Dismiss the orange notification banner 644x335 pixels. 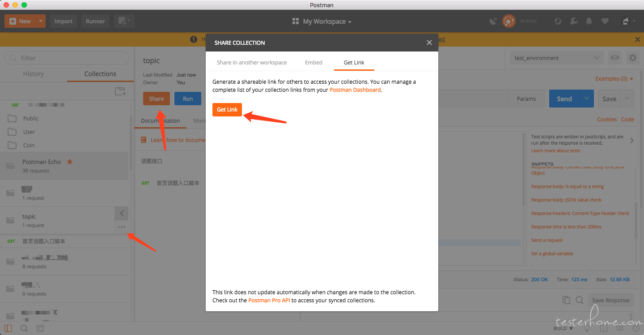pos(638,39)
